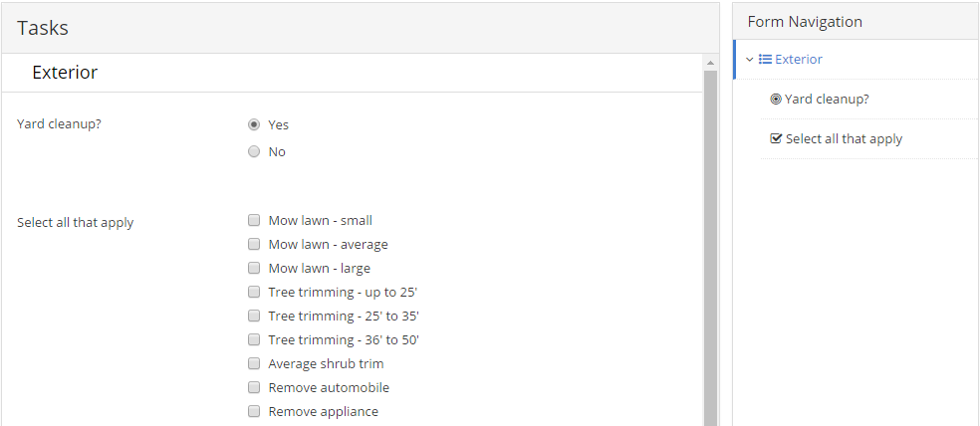Click the scrollbar up arrow
980x426 pixels.
[710, 63]
